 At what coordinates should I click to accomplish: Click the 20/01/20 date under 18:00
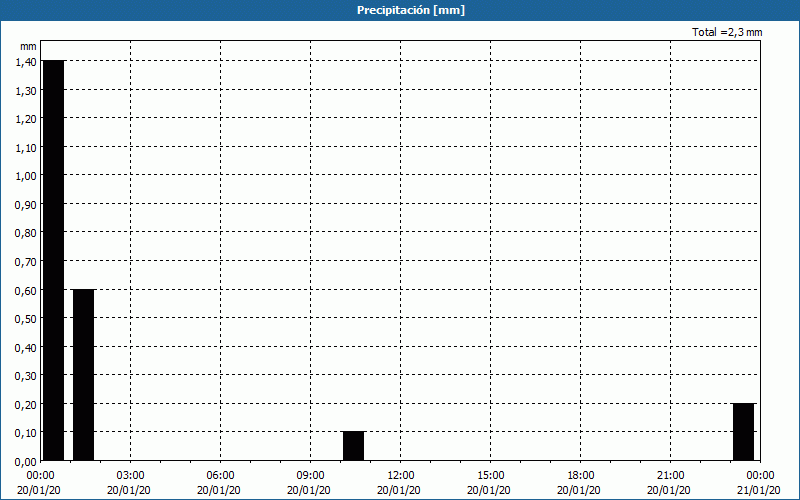(579, 490)
